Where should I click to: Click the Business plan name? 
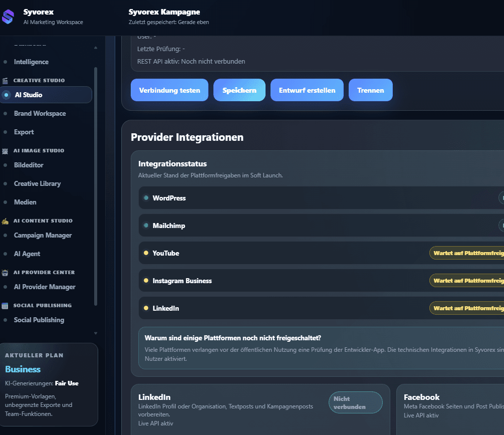coord(23,369)
